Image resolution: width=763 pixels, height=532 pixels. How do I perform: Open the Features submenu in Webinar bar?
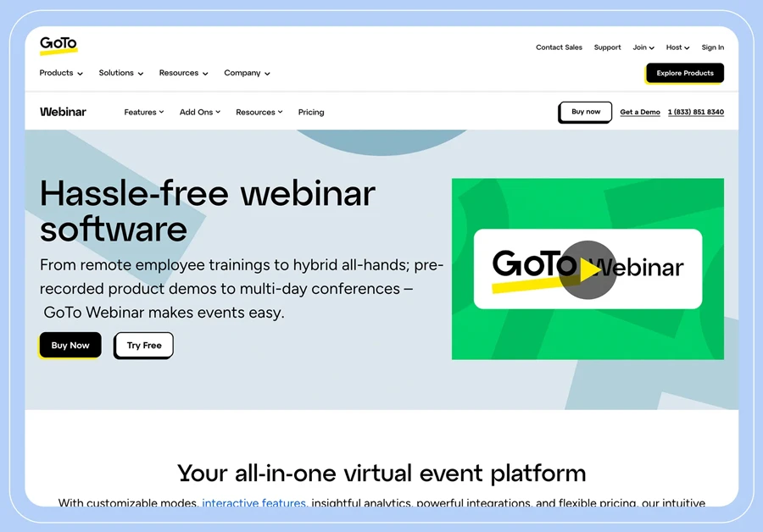pyautogui.click(x=143, y=112)
